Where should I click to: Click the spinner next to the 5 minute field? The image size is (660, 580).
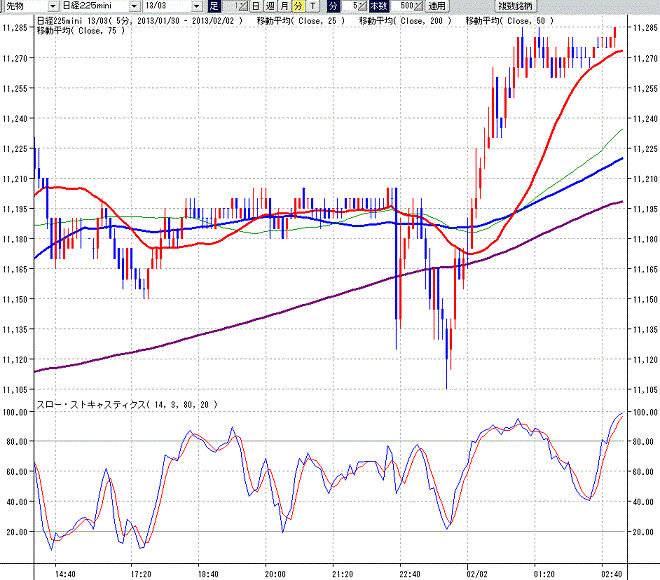click(x=362, y=6)
